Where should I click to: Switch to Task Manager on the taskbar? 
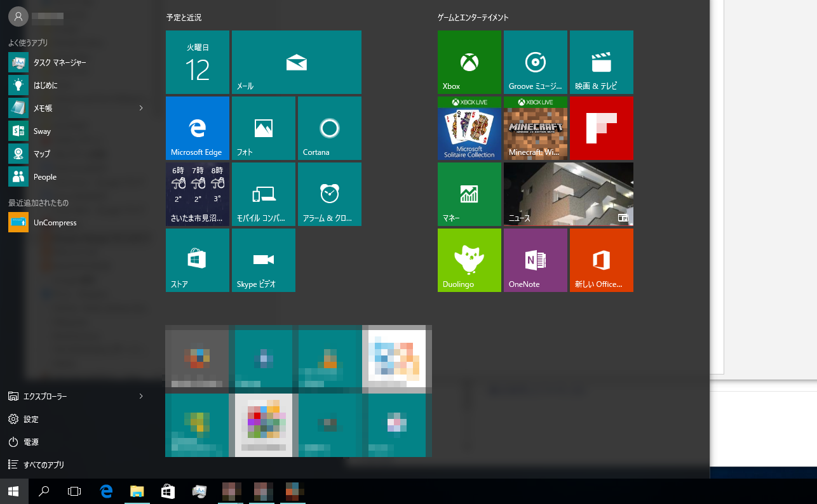199,491
